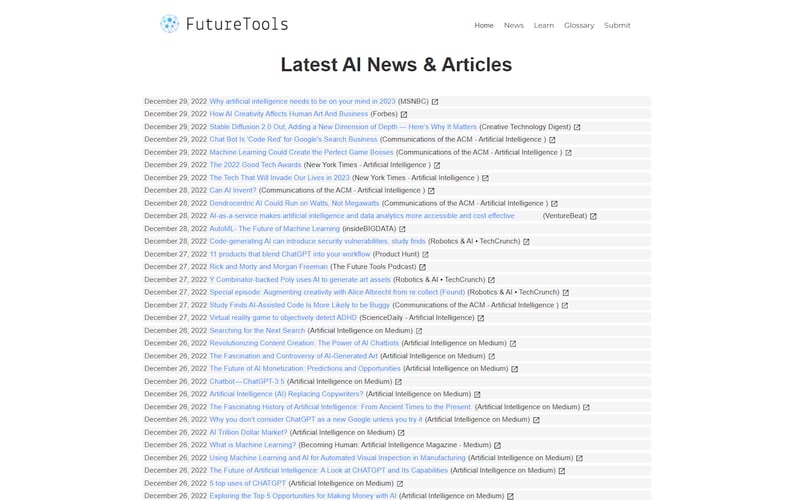The image size is (800, 500).
Task: Open 'Exploring the Top 5 Opportunities for Making Money' link
Action: point(303,496)
